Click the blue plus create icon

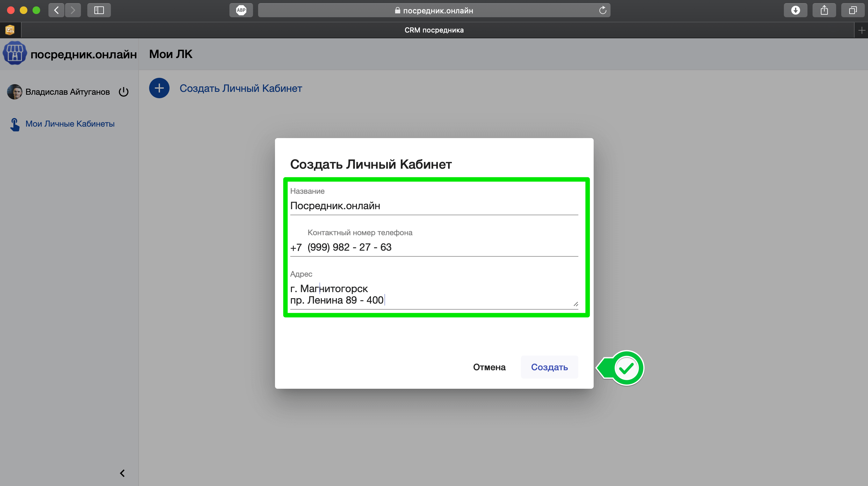[x=159, y=88]
